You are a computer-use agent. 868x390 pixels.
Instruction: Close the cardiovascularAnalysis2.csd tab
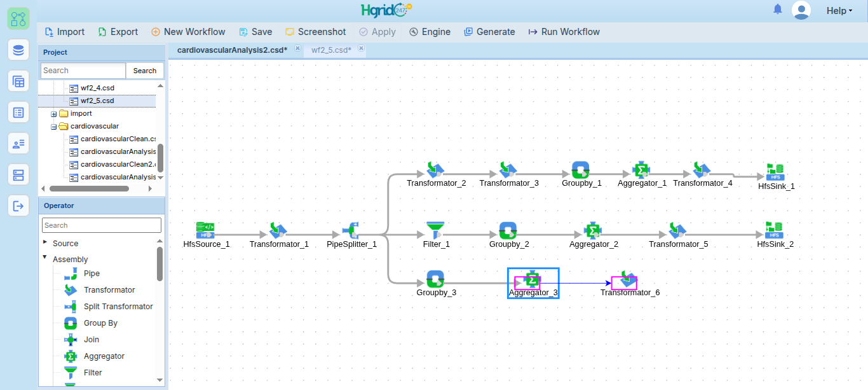pos(297,48)
